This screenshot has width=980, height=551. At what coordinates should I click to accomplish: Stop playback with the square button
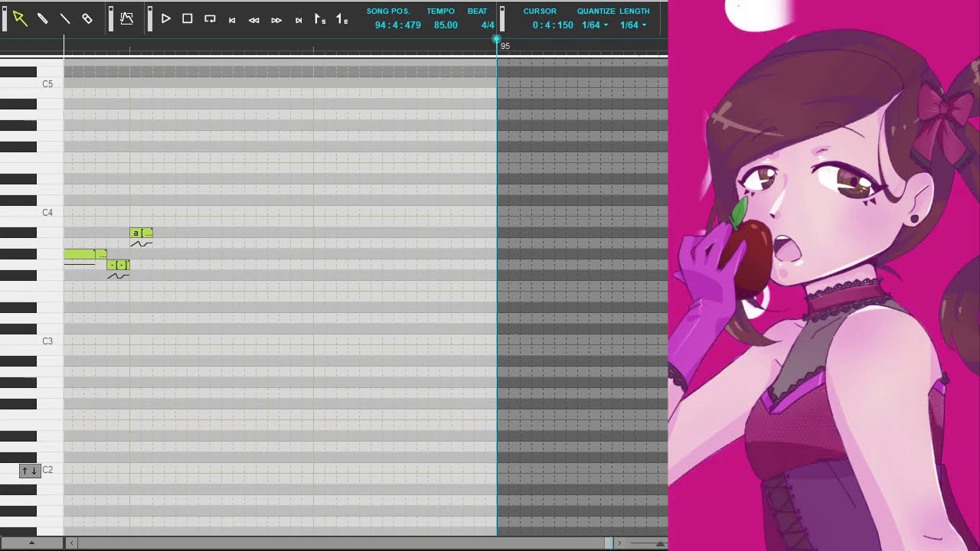coord(188,18)
